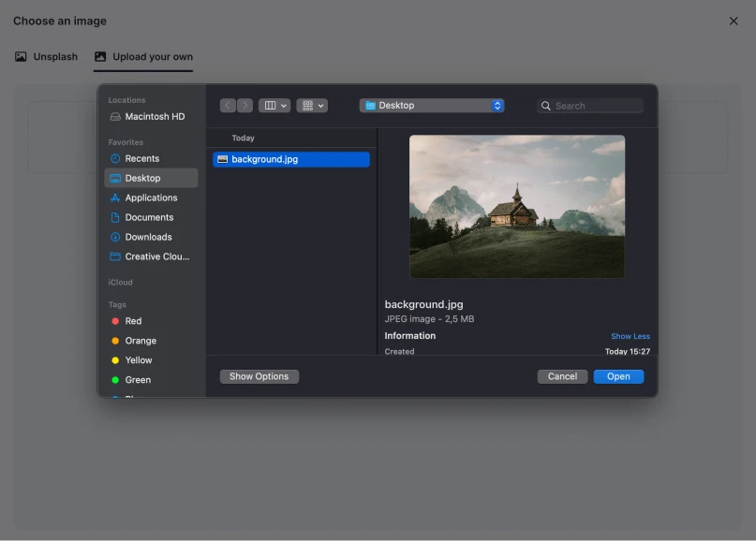Switch to the Upload your own tab
Screen dimensions: 756x541
click(143, 56)
